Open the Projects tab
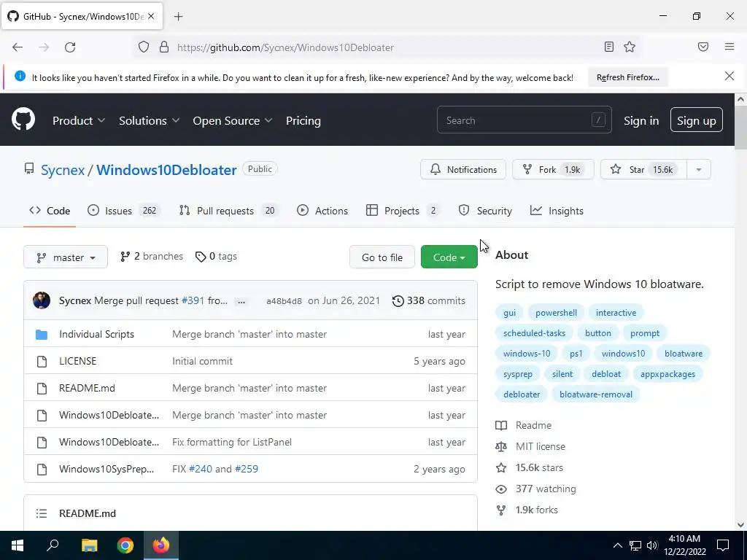Image resolution: width=747 pixels, height=560 pixels. pos(403,211)
